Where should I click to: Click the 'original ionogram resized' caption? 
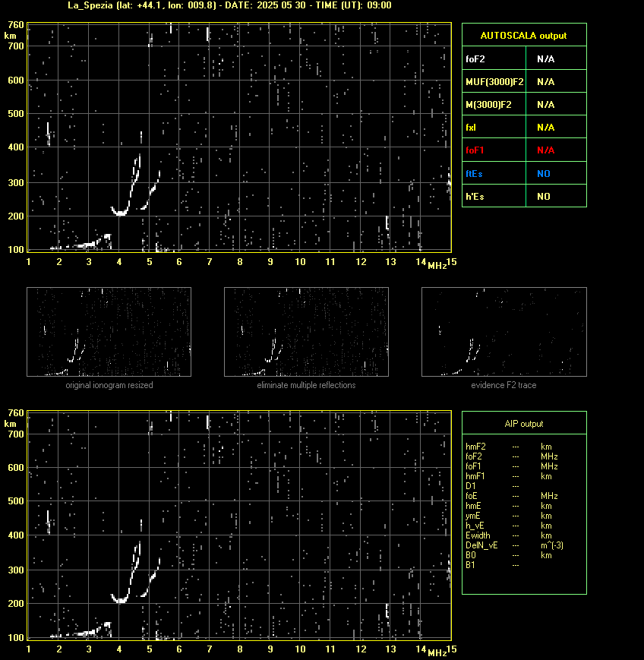coord(109,385)
